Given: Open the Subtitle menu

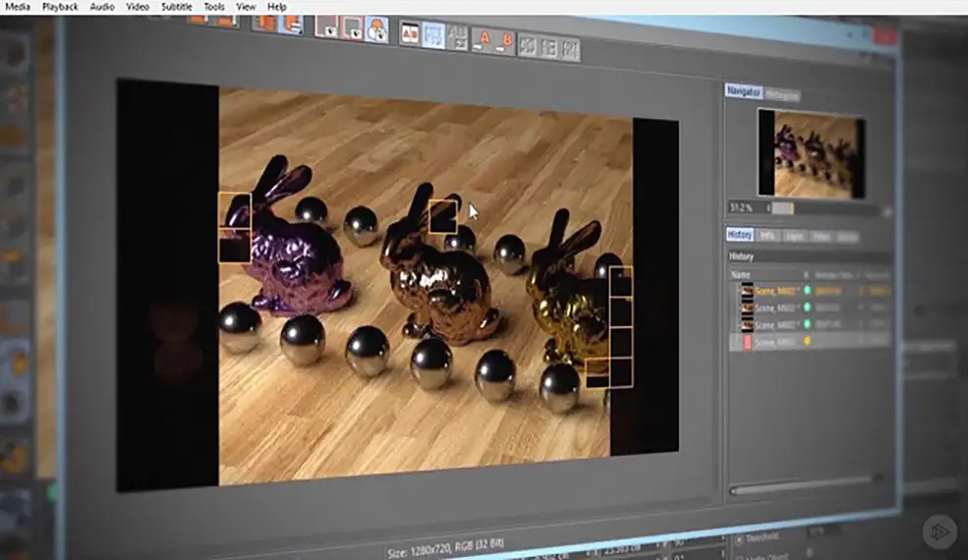Looking at the screenshot, I should [x=177, y=7].
